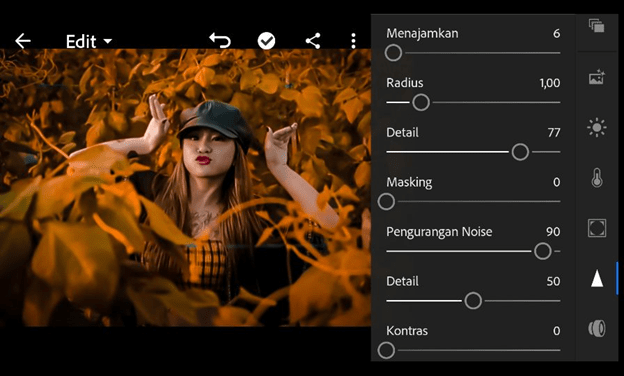Viewport: 624px width, 376px height.
Task: Confirm edits with the checkmark icon
Action: [x=266, y=41]
